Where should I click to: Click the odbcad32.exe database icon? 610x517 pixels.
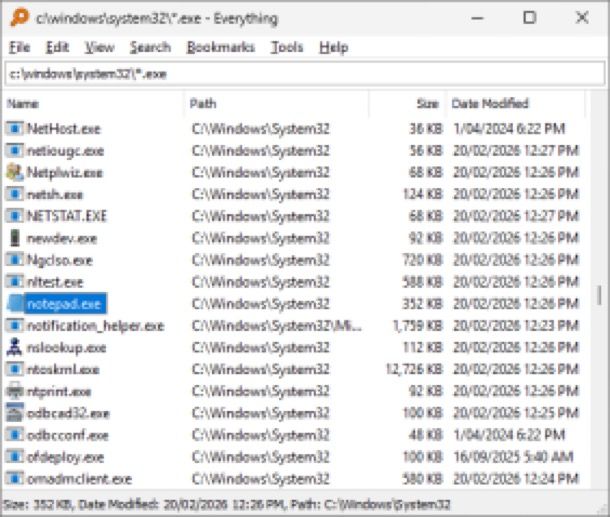(15, 413)
